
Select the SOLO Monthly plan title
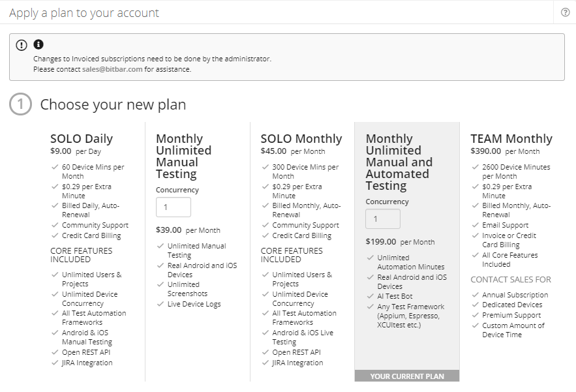tap(300, 138)
